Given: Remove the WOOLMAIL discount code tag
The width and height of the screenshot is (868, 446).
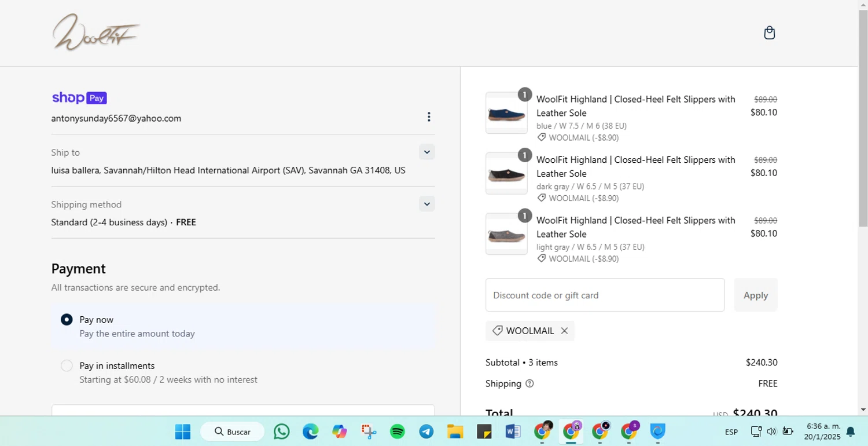Looking at the screenshot, I should coord(564,331).
